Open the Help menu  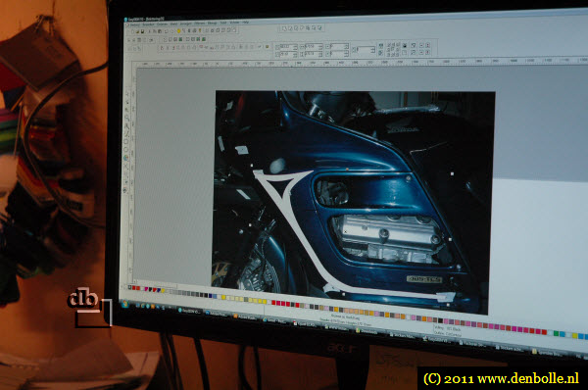[245, 23]
